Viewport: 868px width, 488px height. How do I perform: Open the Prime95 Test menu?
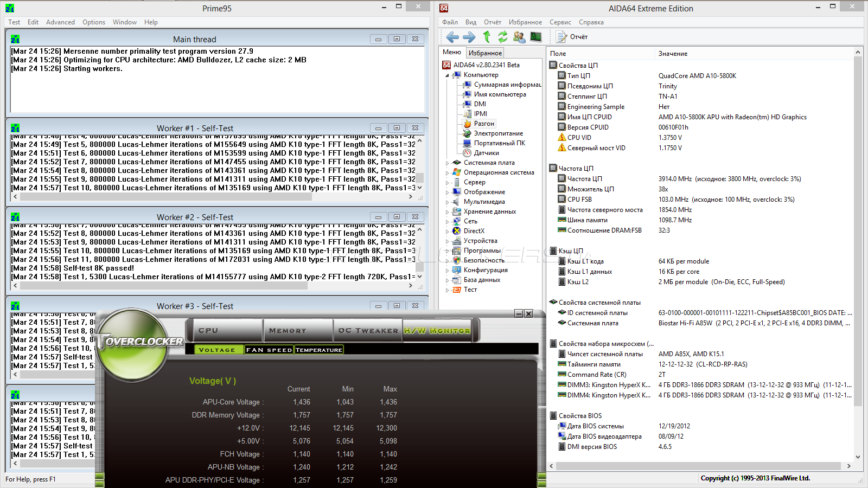14,22
